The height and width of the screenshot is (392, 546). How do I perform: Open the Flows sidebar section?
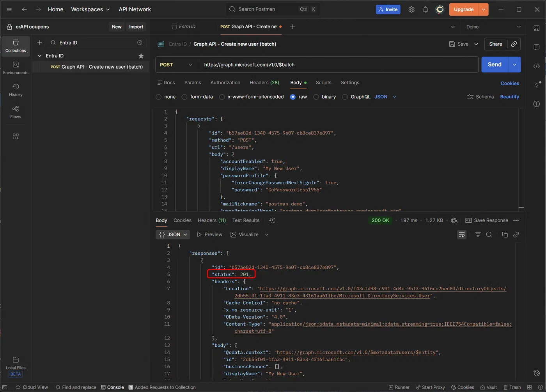(16, 112)
